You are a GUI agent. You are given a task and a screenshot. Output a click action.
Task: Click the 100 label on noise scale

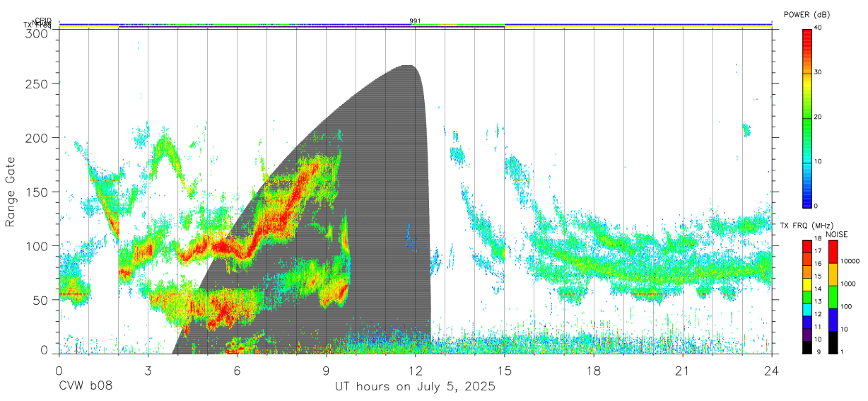[847, 306]
